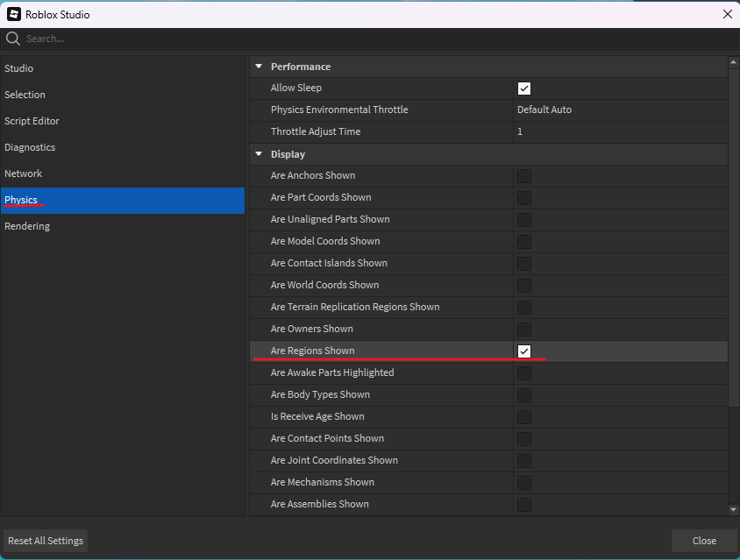Screen dimensions: 740x560
Task: Select the Physics settings category
Action: click(x=122, y=201)
